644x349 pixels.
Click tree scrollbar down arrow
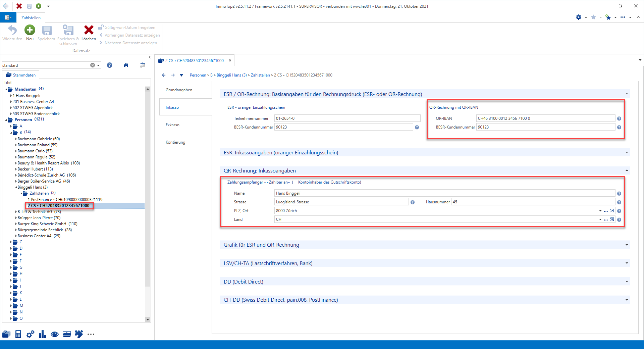click(x=148, y=320)
